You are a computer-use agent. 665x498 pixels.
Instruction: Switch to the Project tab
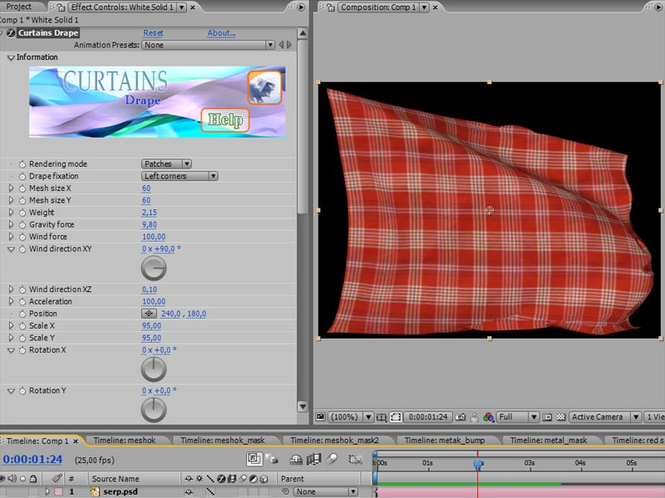point(19,7)
